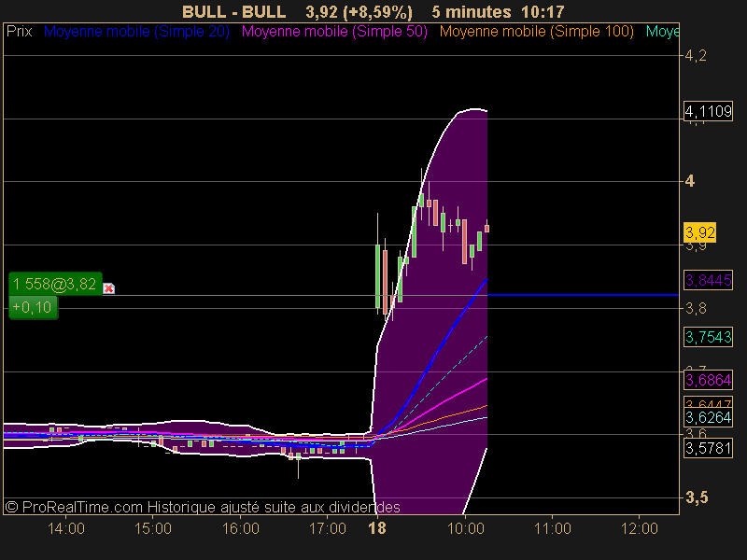Click the 17:00 time axis label
The height and width of the screenshot is (560, 747).
(x=328, y=528)
